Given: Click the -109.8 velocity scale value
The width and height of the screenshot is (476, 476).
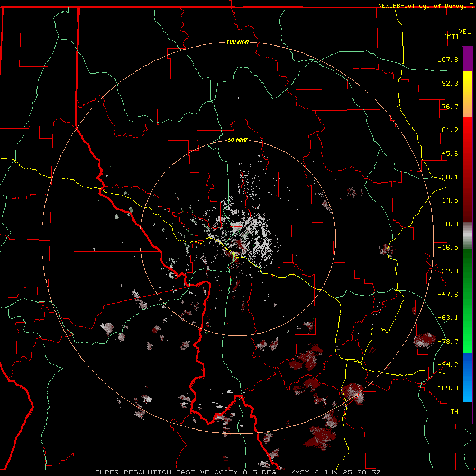Looking at the screenshot, I should point(446,388).
